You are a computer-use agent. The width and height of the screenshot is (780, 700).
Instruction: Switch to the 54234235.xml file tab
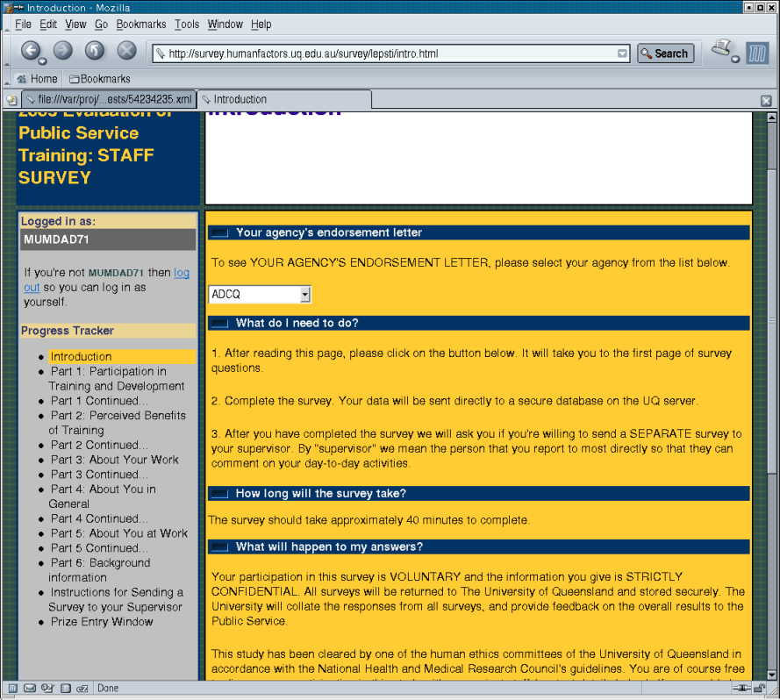(x=108, y=99)
